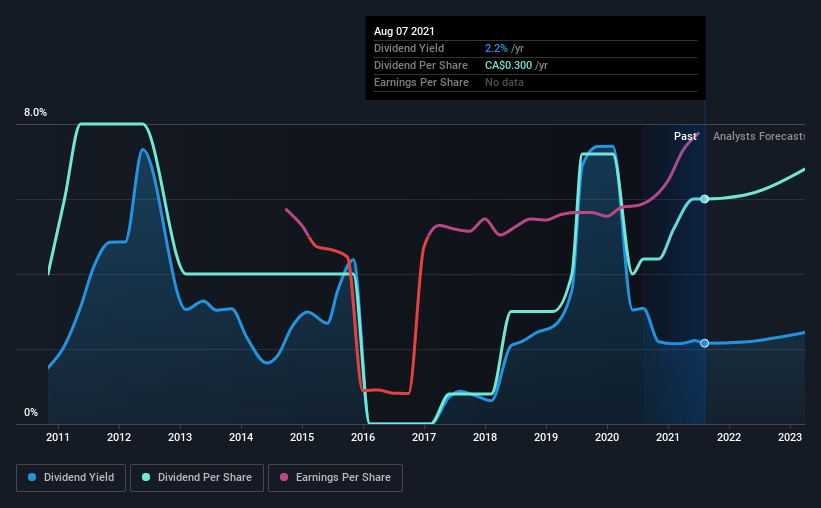821x508 pixels.
Task: Click the CA$0.300 Dividend Per Share value
Action: point(508,65)
